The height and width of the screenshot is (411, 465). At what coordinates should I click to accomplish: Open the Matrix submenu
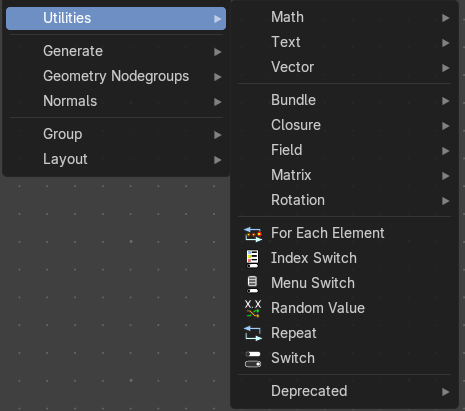pyautogui.click(x=344, y=175)
